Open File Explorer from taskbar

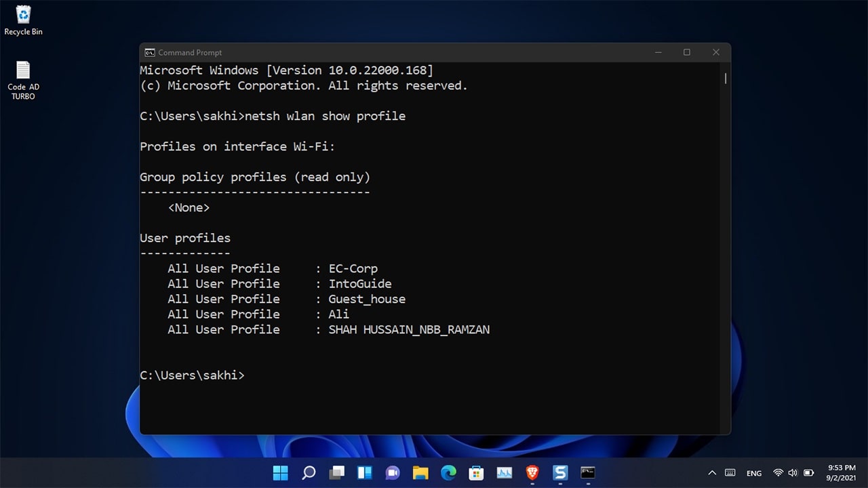coord(420,472)
